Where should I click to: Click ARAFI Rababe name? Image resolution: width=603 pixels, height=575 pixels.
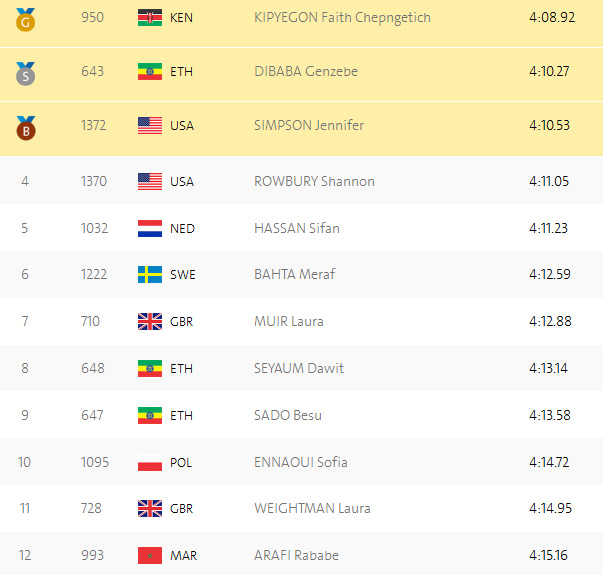point(297,555)
